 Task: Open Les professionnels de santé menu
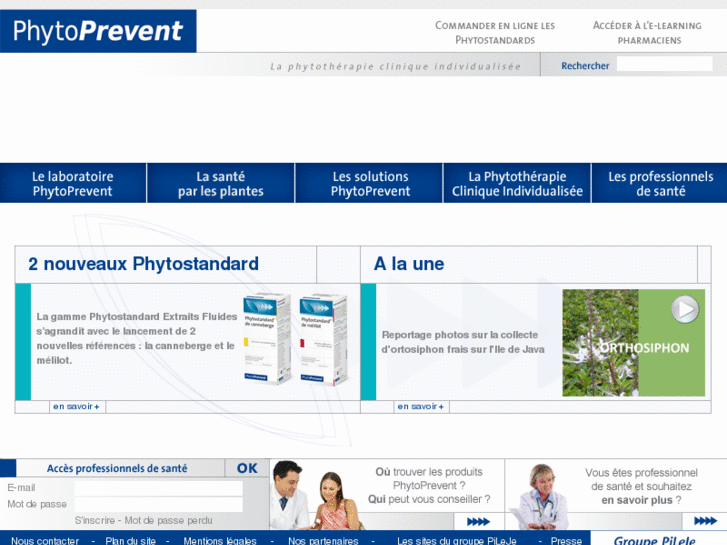(660, 183)
